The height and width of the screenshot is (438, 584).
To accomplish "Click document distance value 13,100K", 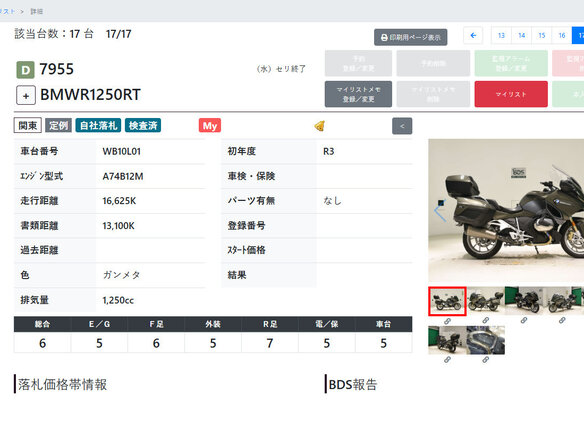I will point(118,226).
